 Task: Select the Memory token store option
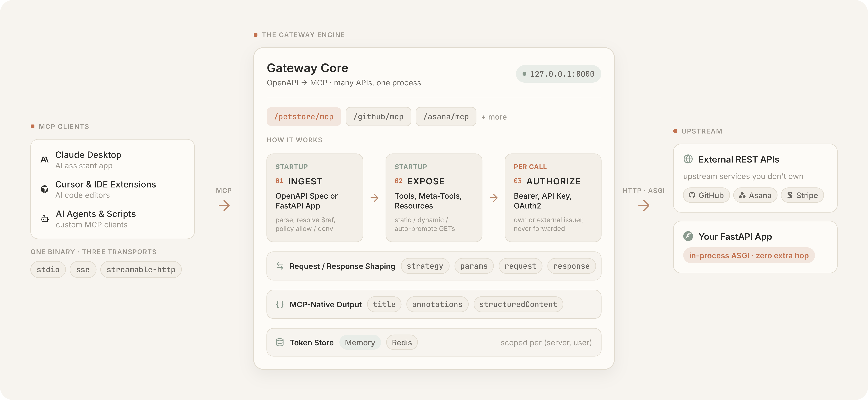click(x=360, y=342)
